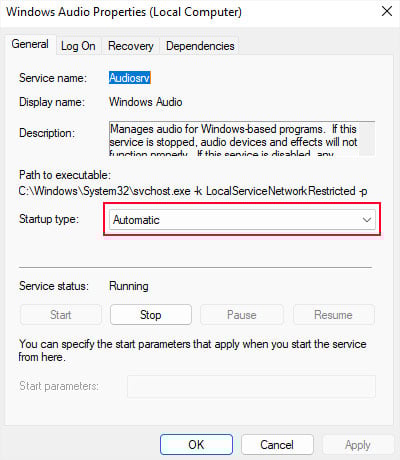Confirm changes with the OK button
Screen dimensions: 400x460
click(x=196, y=445)
